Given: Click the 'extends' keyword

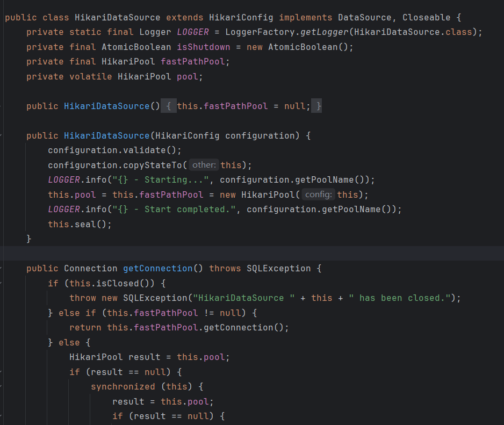Looking at the screenshot, I should pyautogui.click(x=184, y=17).
